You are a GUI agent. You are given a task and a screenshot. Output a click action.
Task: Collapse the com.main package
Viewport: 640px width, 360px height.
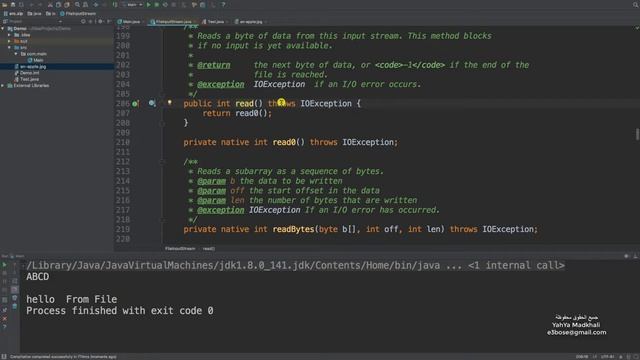point(16,54)
